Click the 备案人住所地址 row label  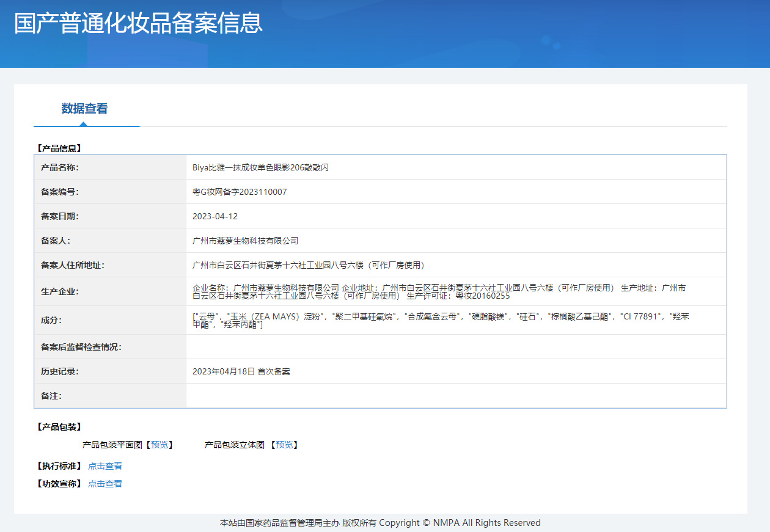[x=73, y=265]
